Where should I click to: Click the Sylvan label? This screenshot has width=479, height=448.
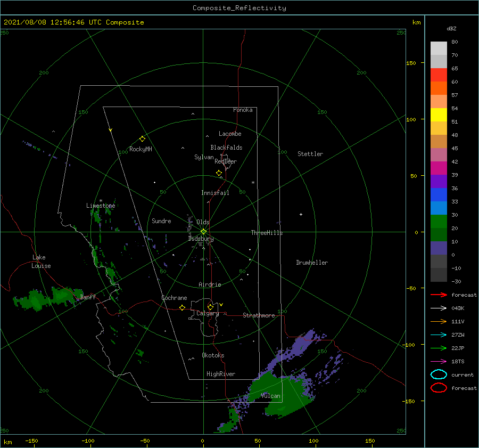pos(204,157)
